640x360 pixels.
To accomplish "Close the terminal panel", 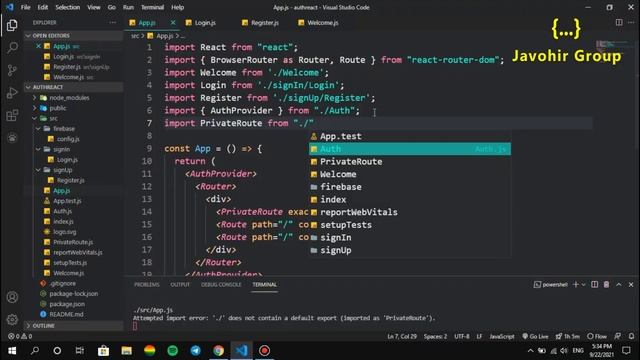I will pos(631,284).
